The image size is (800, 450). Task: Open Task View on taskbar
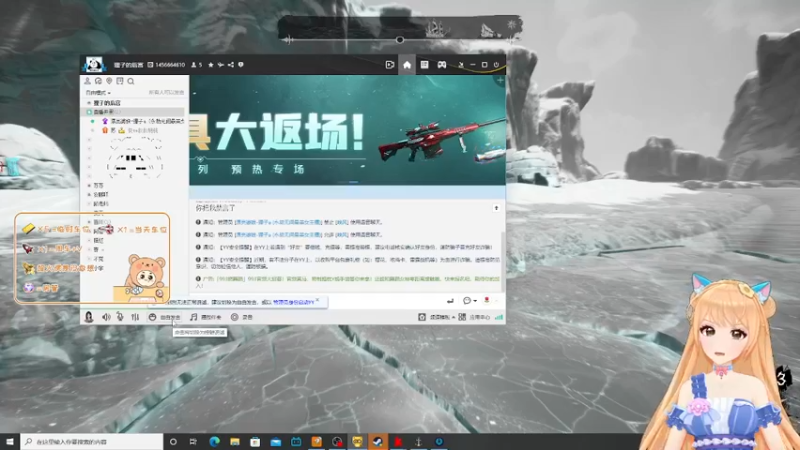coord(193,442)
